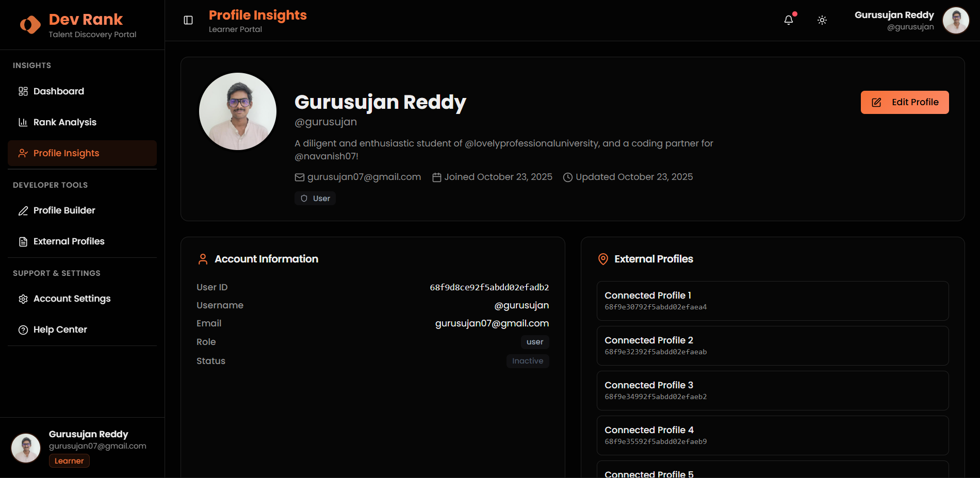Click the Dashboard grid icon

[23, 91]
